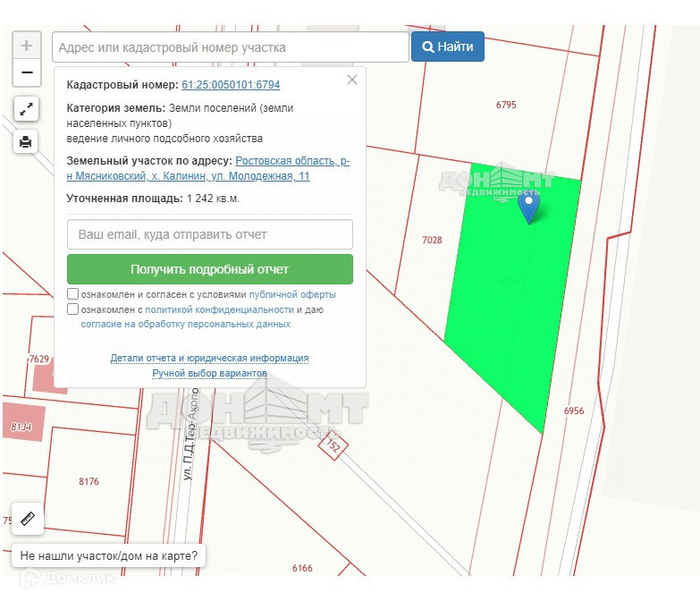Select parcel 6956 on the map
The width and height of the screenshot is (700, 601).
click(574, 411)
